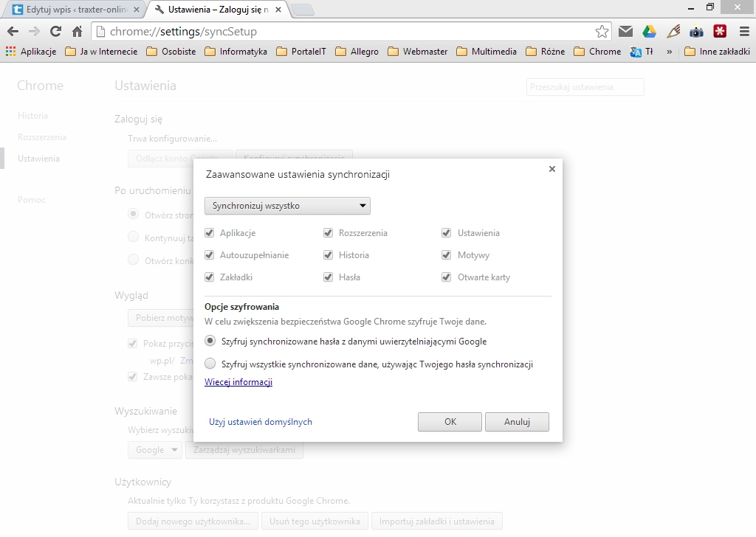The image size is (756, 537).
Task: Uncheck the Rozszerzenia checkbox
Action: pyautogui.click(x=328, y=233)
